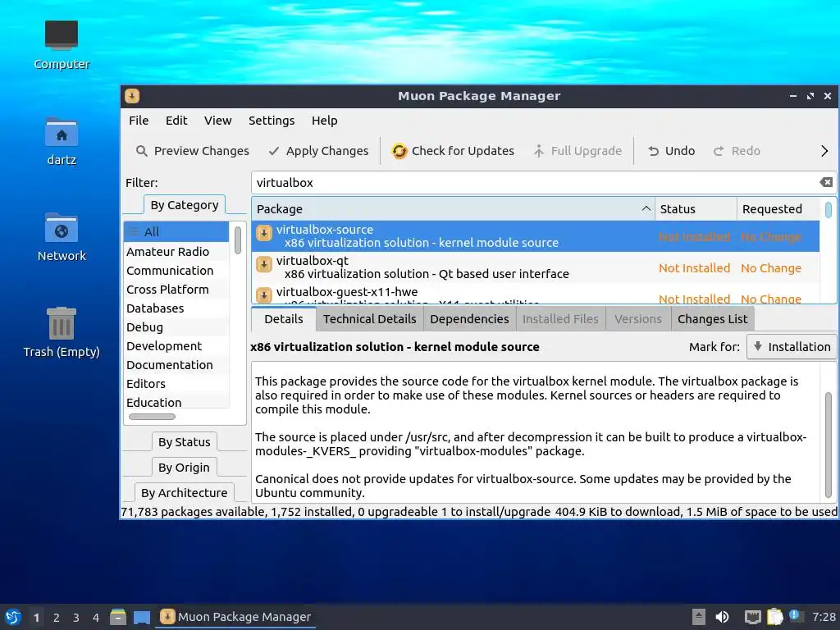Expand the toolbar overflow chevron
Image resolution: width=840 pixels, height=630 pixels.
824,151
